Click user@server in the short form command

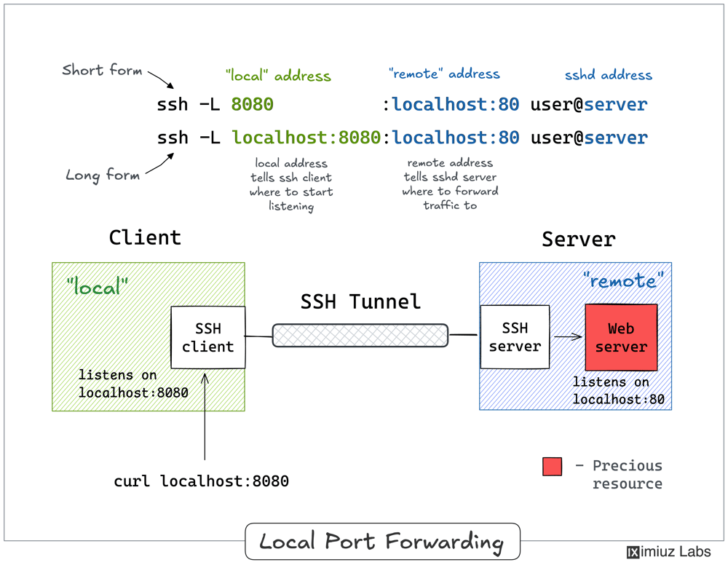[x=589, y=104]
